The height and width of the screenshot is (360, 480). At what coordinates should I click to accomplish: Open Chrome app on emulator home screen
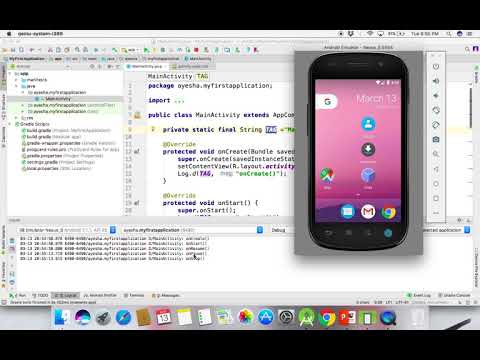tap(389, 212)
